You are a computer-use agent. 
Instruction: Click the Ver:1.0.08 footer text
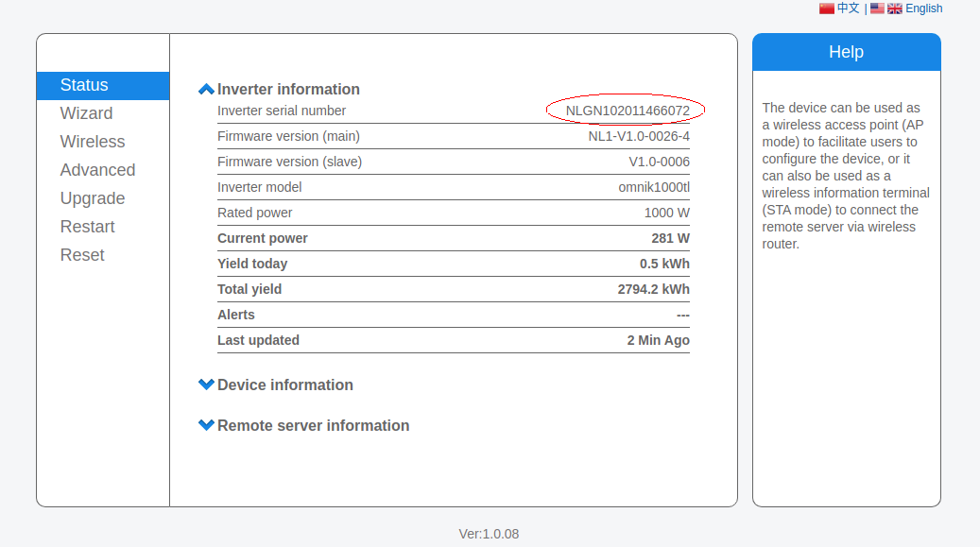click(489, 534)
